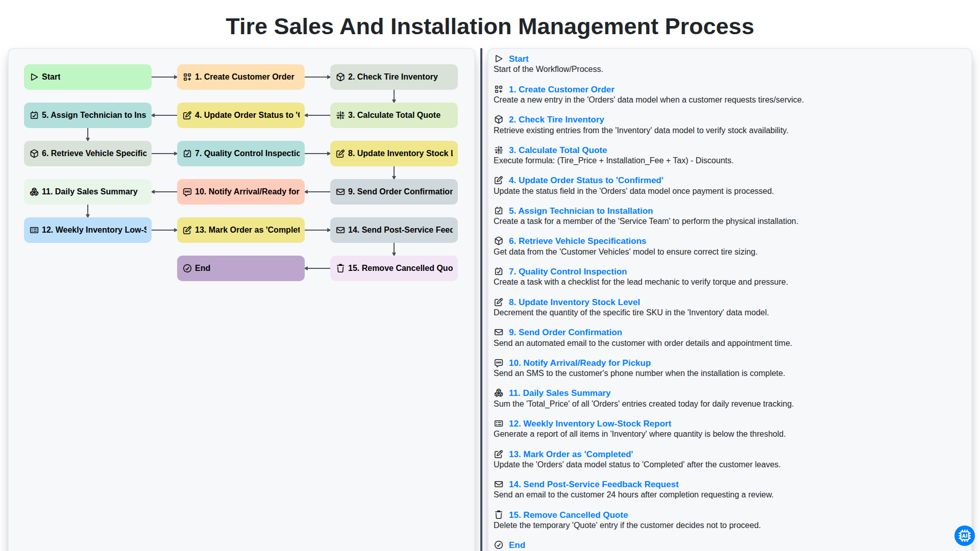
Task: Click the report icon beside the list entry 12. Weekly Inventory Low-Stock Report
Action: [499, 423]
